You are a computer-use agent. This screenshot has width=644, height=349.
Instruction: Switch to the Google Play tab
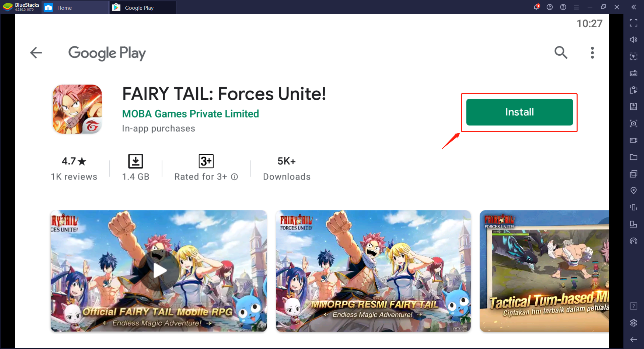(143, 7)
